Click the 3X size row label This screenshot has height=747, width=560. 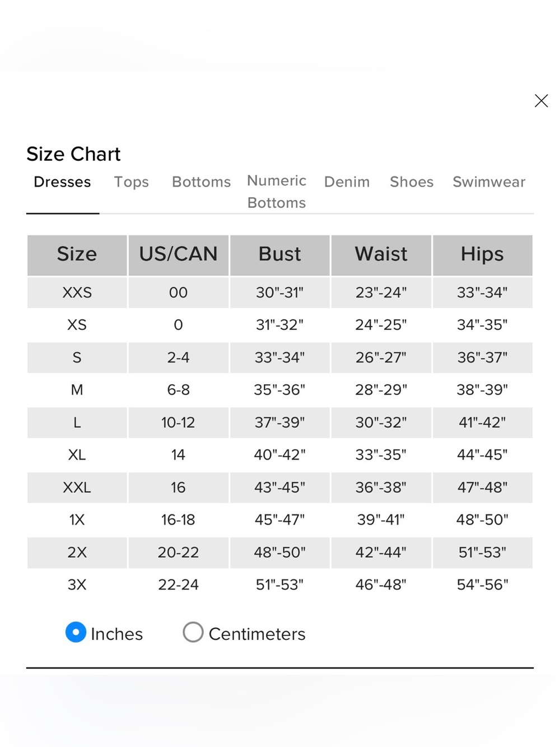coord(77,585)
